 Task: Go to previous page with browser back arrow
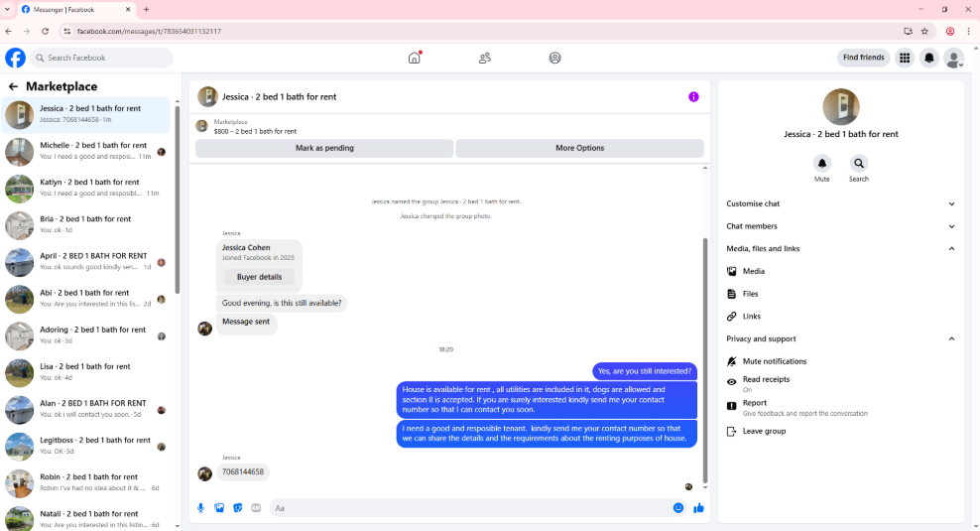[x=8, y=32]
